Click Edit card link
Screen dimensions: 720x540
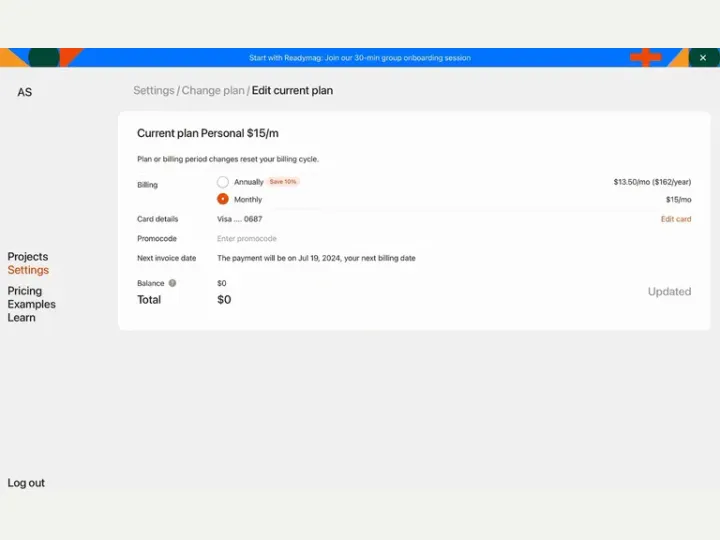point(676,219)
